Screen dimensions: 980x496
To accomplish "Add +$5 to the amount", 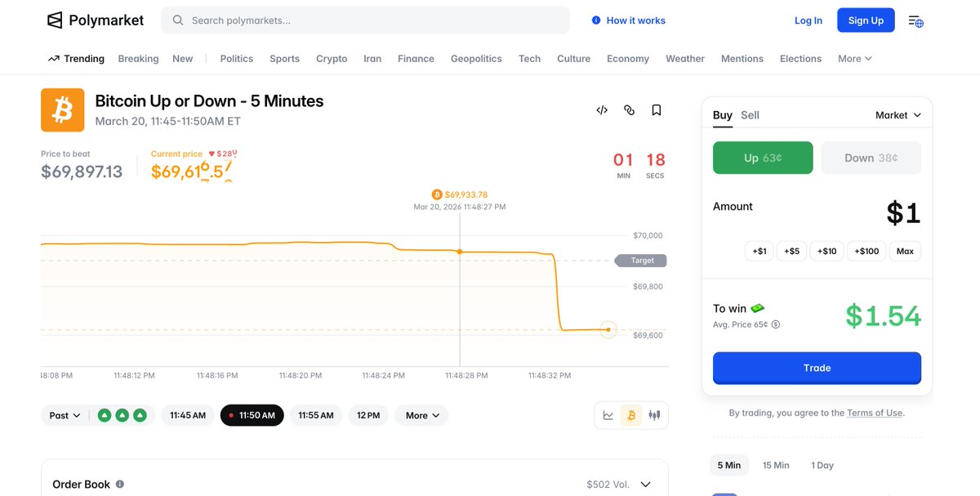I will pyautogui.click(x=792, y=251).
